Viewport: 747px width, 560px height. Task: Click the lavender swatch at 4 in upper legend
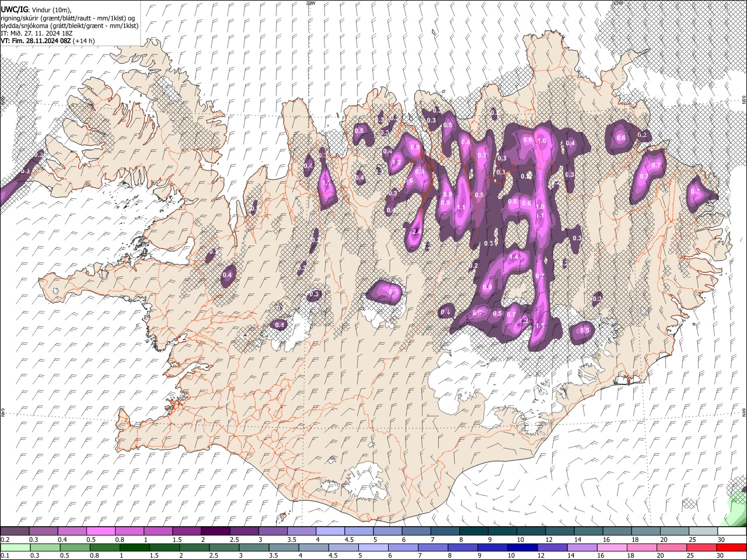(x=330, y=531)
